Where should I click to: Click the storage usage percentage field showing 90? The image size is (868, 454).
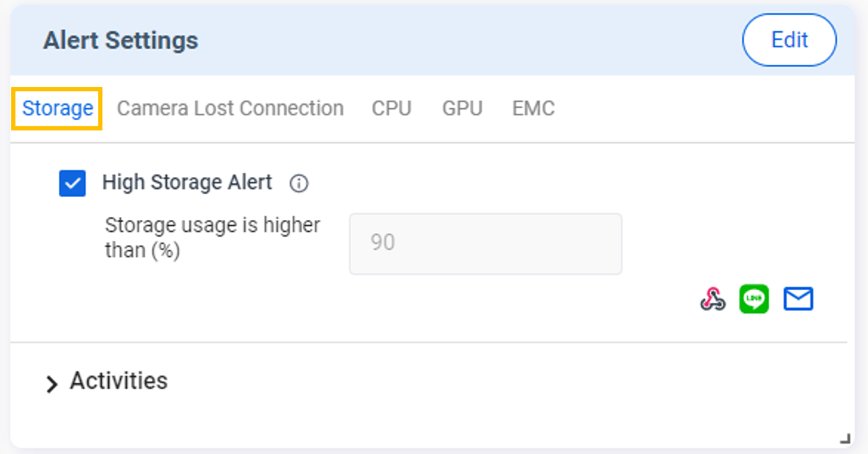point(485,243)
